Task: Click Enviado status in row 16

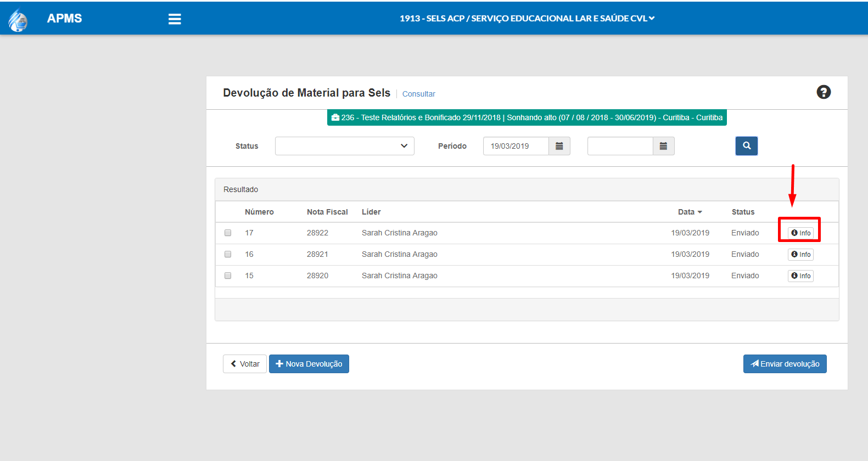Action: (x=745, y=254)
